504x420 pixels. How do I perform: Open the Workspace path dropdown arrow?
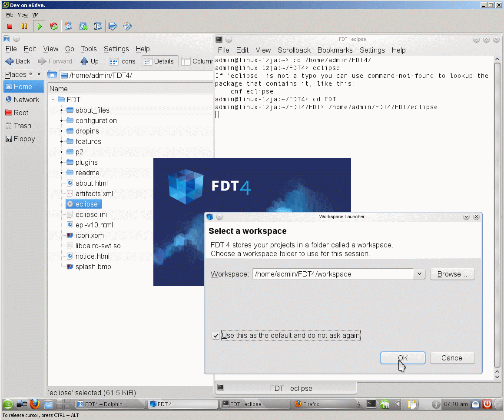pyautogui.click(x=419, y=273)
